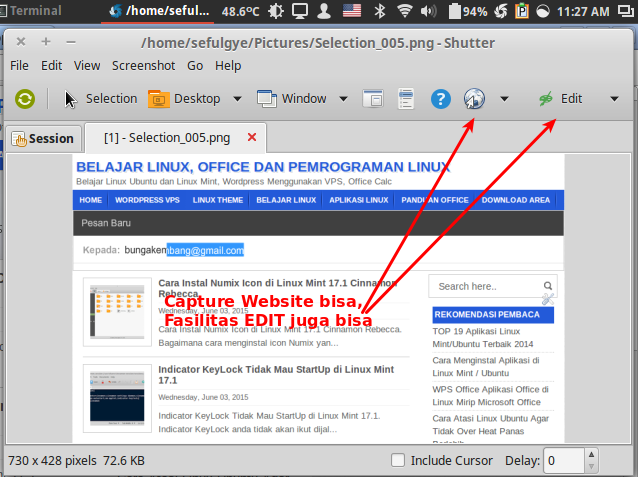Screen dimensions: 638x477
Task: Click the Delay value field
Action: click(x=564, y=461)
